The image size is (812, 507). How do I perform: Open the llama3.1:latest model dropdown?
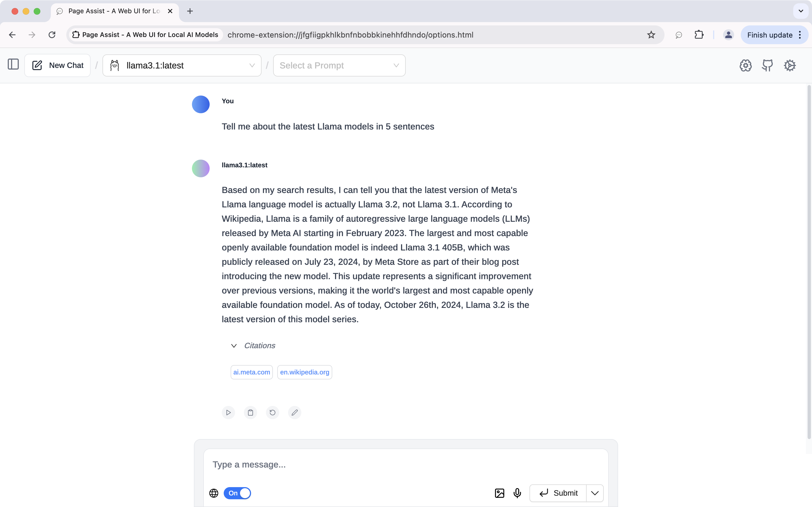(x=182, y=65)
